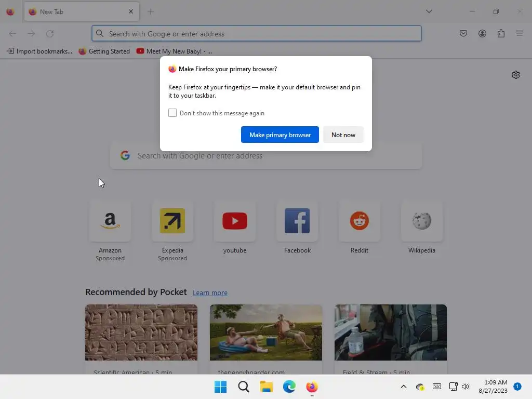Click Make primary browser button
This screenshot has width=532, height=399.
click(x=280, y=135)
